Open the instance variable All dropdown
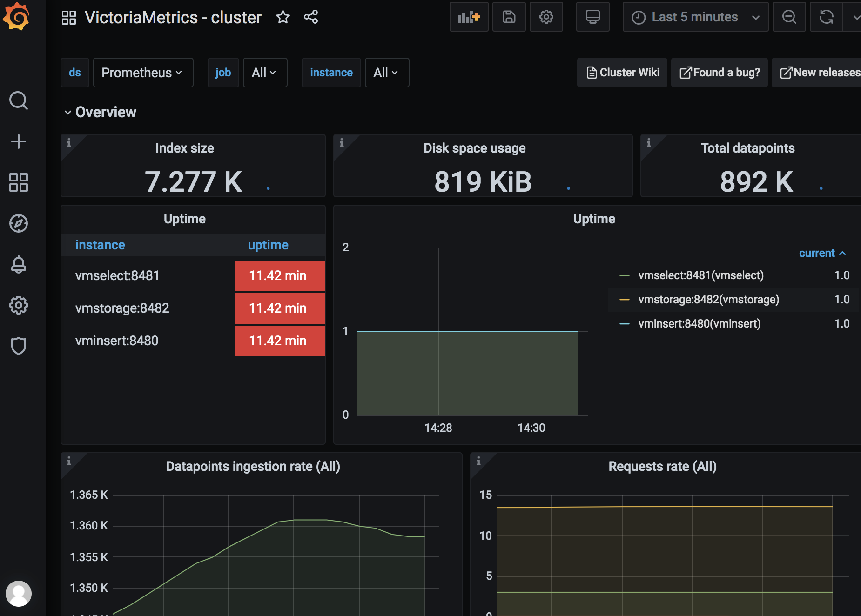Viewport: 861px width, 616px height. coord(387,73)
